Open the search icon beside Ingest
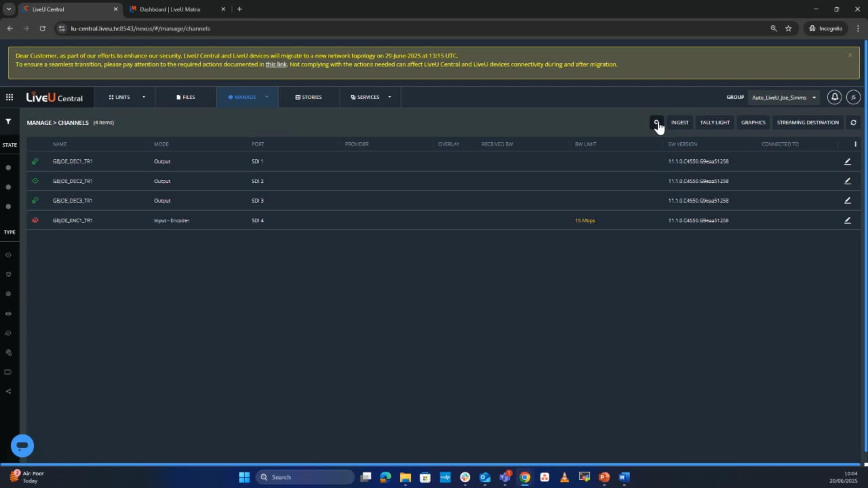 pyautogui.click(x=656, y=122)
